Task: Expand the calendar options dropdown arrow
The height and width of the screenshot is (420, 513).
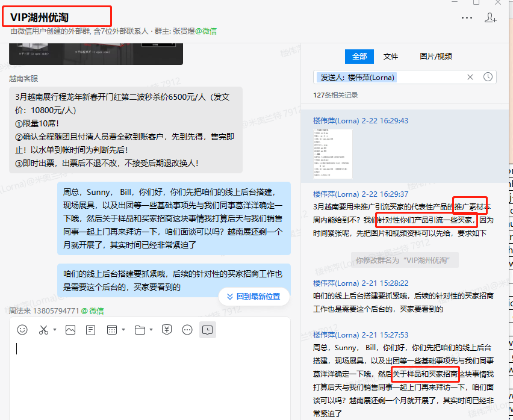Action: 123,330
